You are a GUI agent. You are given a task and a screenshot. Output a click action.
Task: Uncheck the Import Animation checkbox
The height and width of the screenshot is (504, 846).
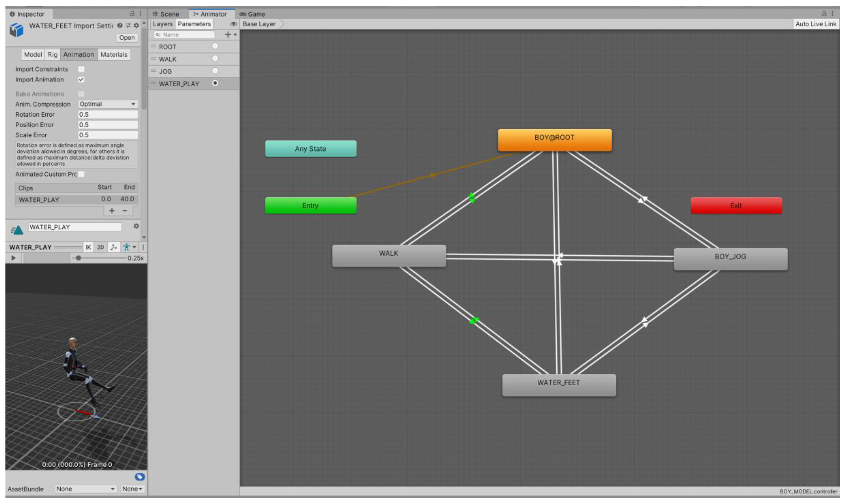point(81,79)
